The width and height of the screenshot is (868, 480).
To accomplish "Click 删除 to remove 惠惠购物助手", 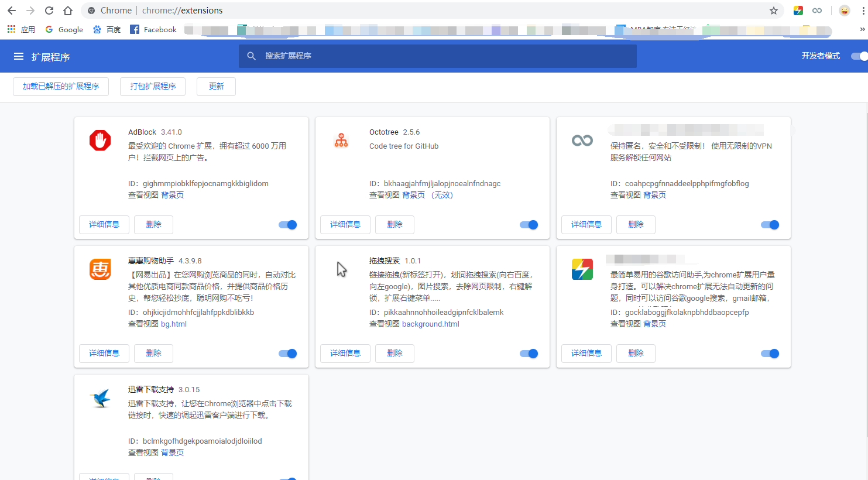I will tap(153, 354).
